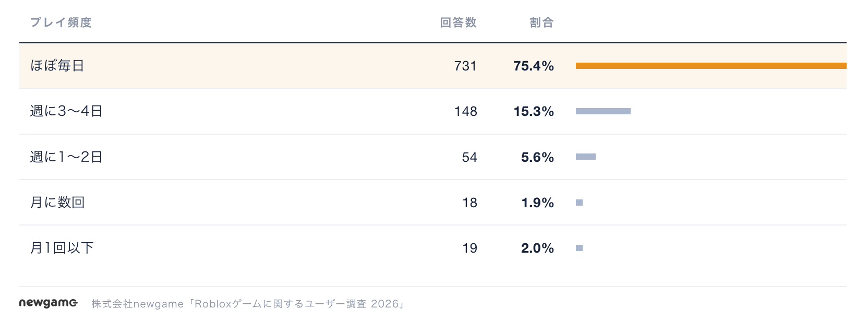Click the response count 731

(465, 66)
